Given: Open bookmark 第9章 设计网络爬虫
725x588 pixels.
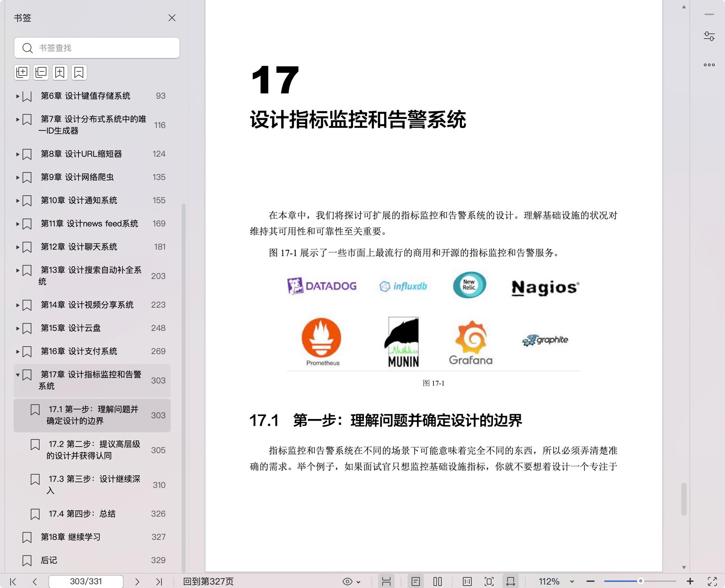Looking at the screenshot, I should tap(77, 177).
